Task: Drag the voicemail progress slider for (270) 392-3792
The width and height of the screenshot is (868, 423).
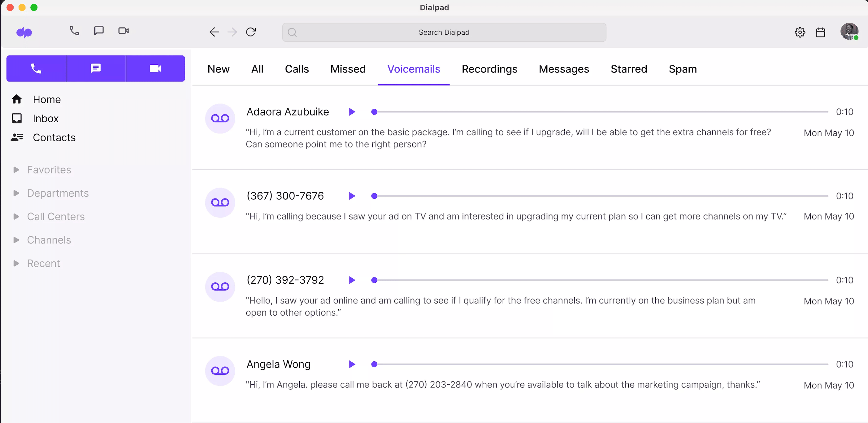Action: (x=374, y=280)
